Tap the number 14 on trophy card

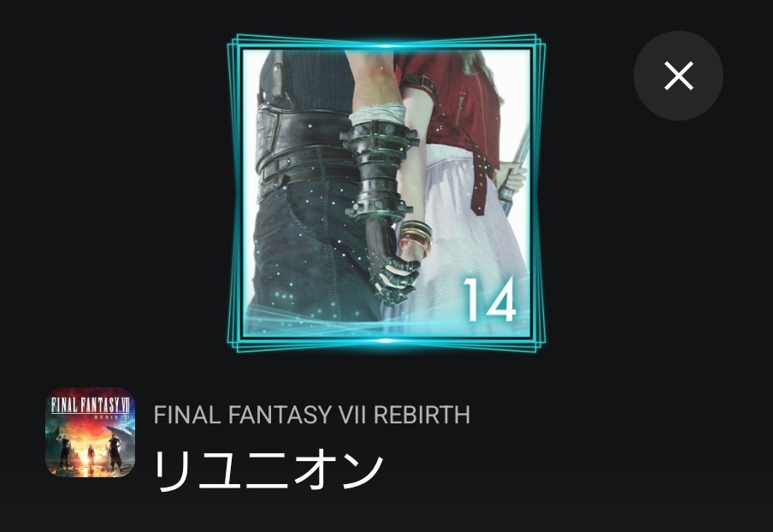(x=489, y=299)
